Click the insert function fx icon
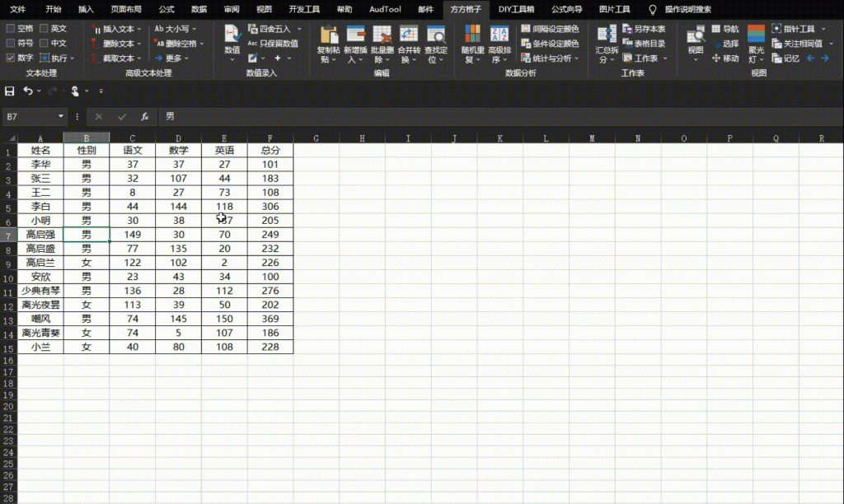Screen dimensions: 844x504 coord(144,117)
